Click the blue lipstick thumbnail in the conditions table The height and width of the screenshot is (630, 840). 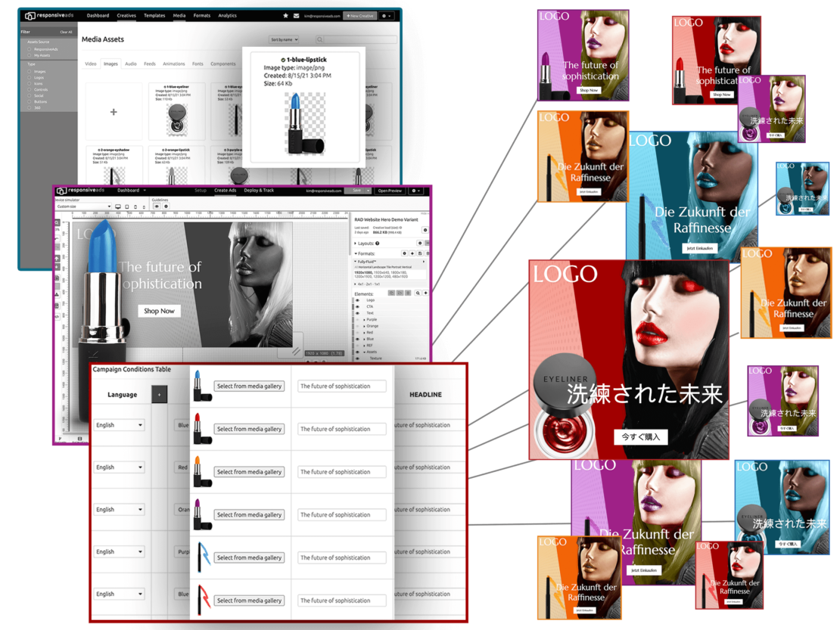click(x=202, y=386)
